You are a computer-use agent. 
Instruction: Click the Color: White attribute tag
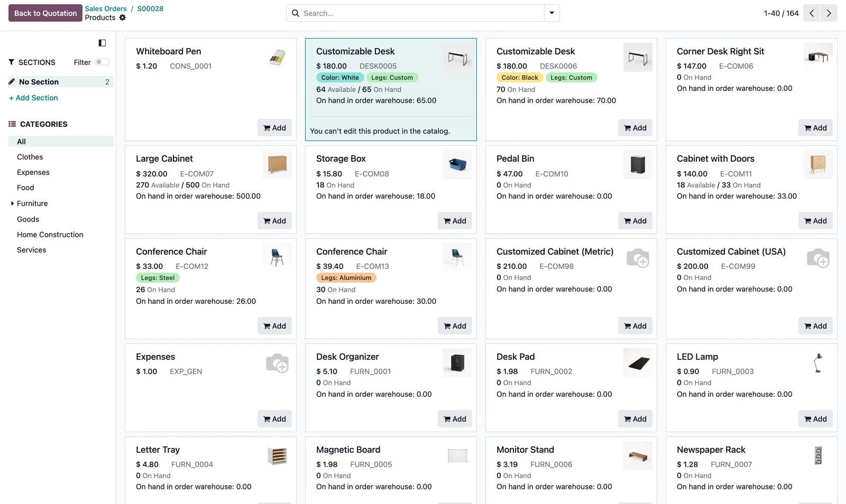(340, 78)
